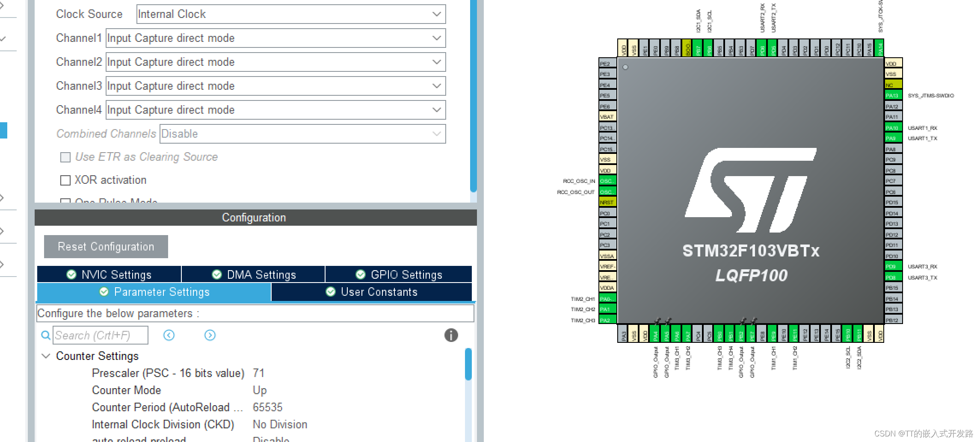Click the Counter Mode value Up

click(260, 390)
